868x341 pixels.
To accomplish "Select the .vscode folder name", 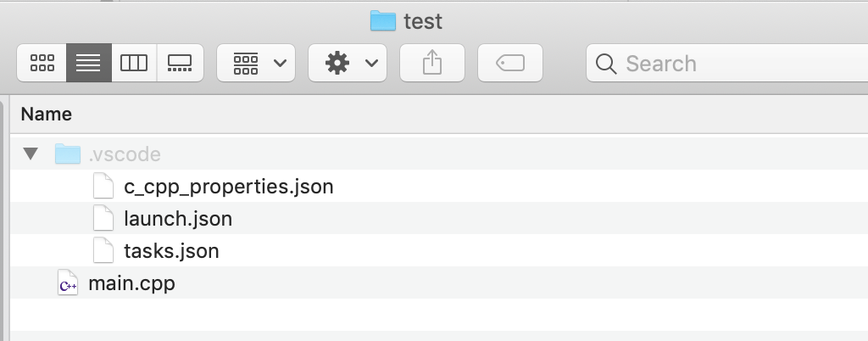I will pos(125,154).
